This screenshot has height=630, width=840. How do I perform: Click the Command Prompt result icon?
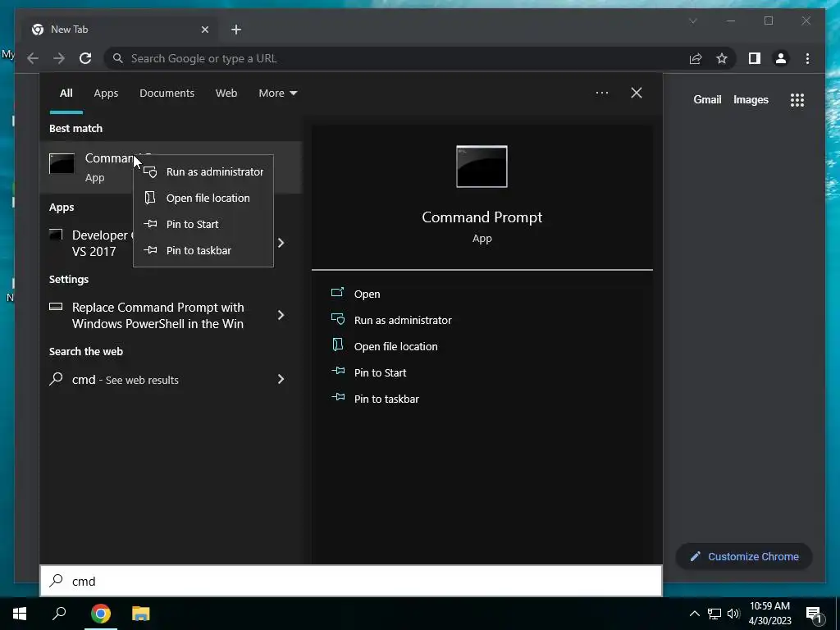62,164
